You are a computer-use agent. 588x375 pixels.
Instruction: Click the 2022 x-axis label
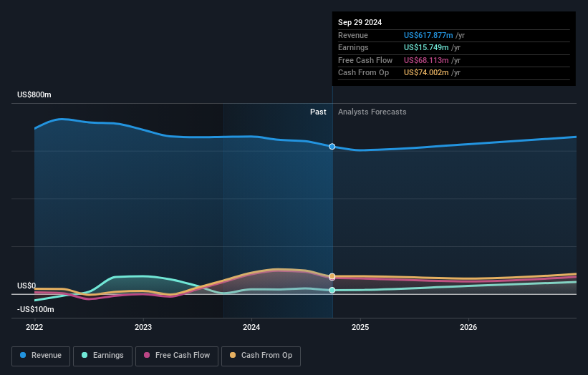(x=34, y=327)
